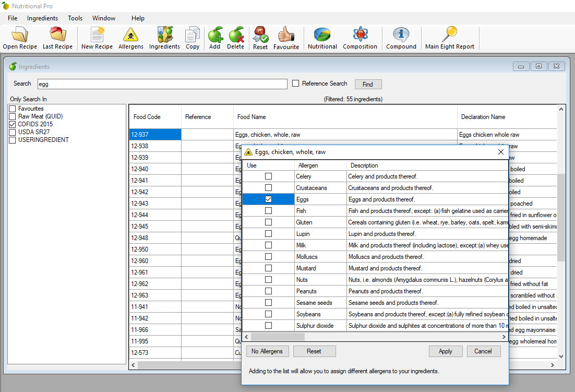Open the Help menu
Image resolution: width=575 pixels, height=392 pixels.
click(x=138, y=18)
